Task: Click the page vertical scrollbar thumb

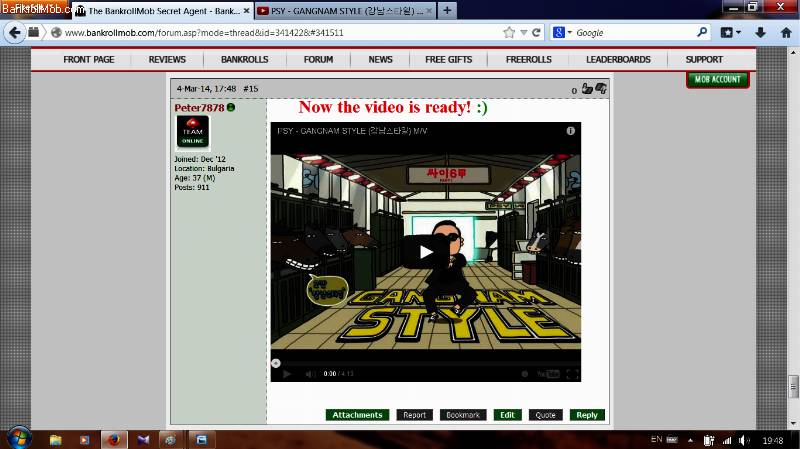Action: pos(793,387)
